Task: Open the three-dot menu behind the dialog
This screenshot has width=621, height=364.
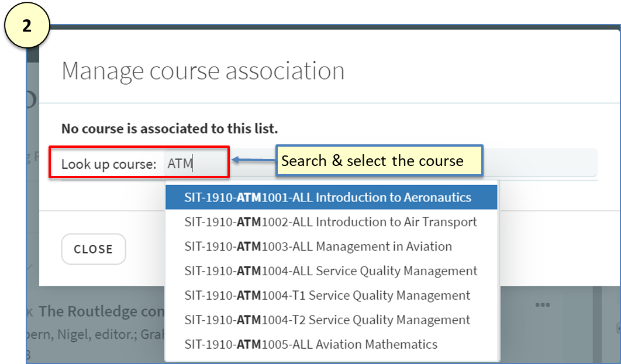Action: pos(542,304)
